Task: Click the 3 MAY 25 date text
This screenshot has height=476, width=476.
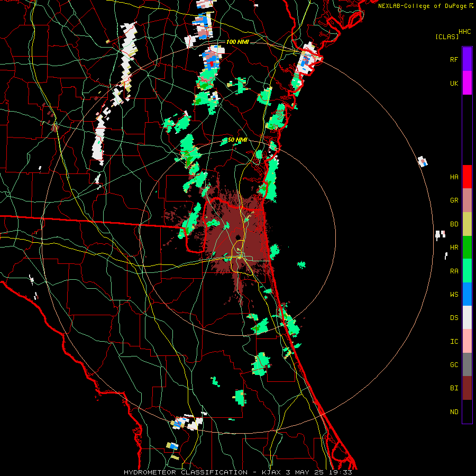Action: click(x=305, y=472)
